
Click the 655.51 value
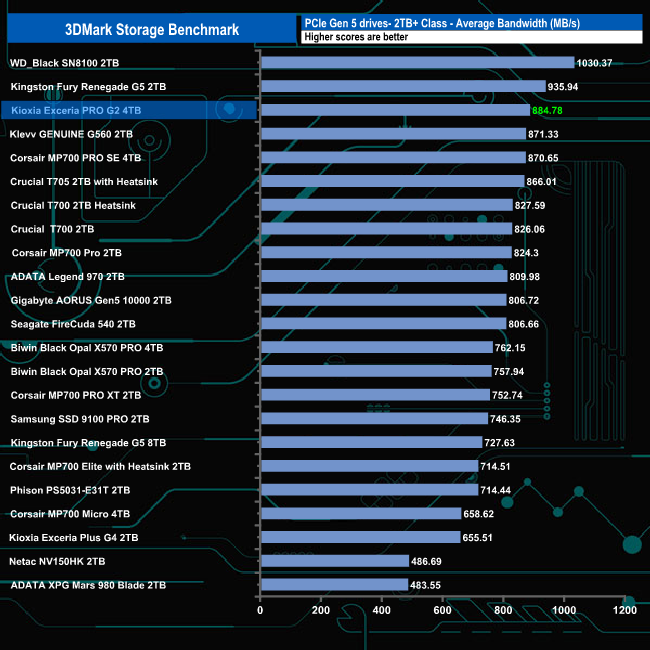[x=477, y=538]
